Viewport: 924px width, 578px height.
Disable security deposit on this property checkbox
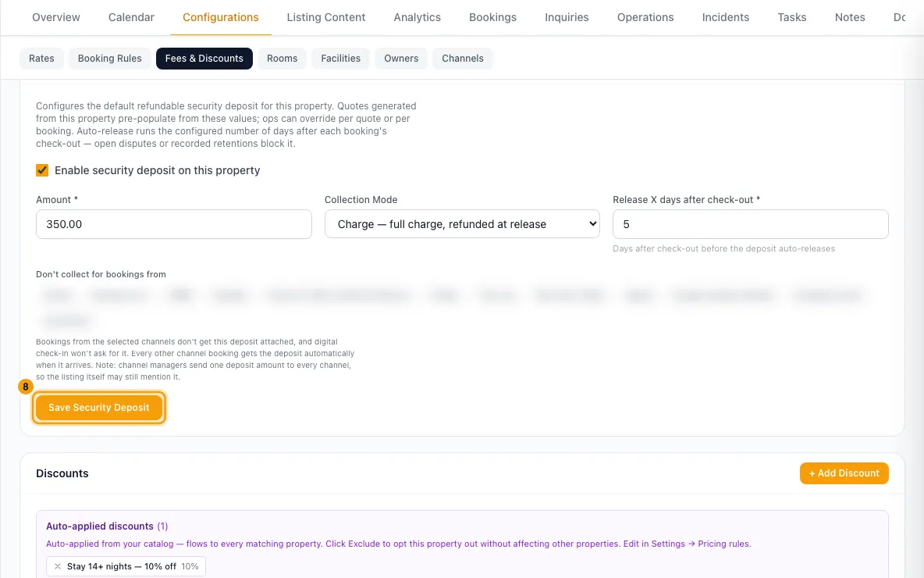click(42, 170)
